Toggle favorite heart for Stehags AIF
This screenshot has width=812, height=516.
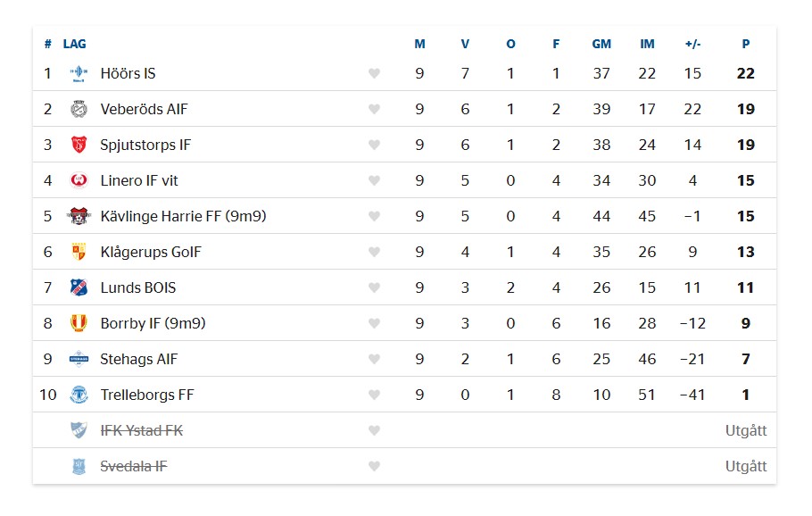point(375,359)
